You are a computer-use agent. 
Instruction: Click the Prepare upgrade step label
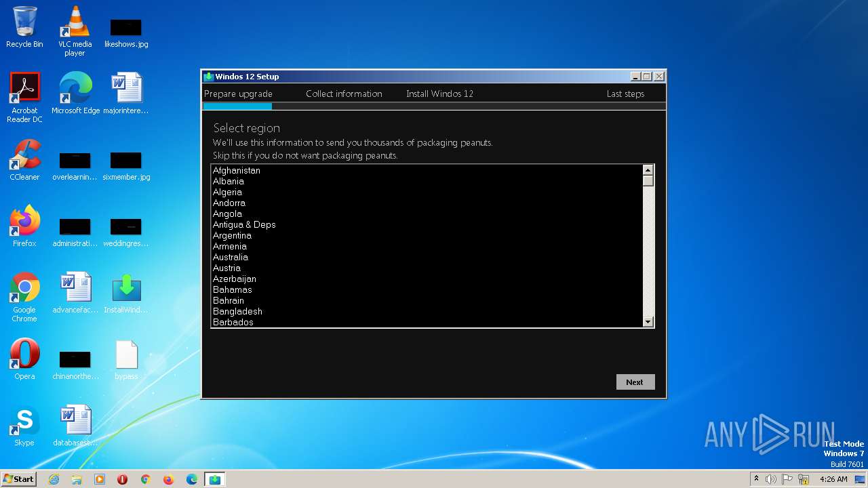click(x=238, y=94)
